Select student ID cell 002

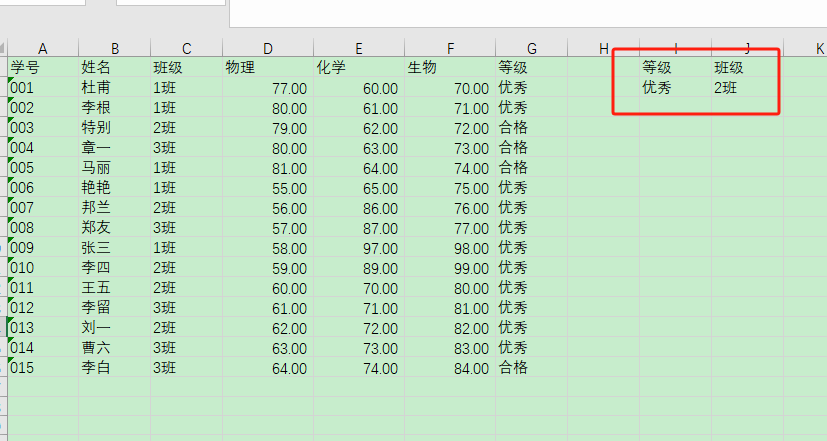(43, 107)
